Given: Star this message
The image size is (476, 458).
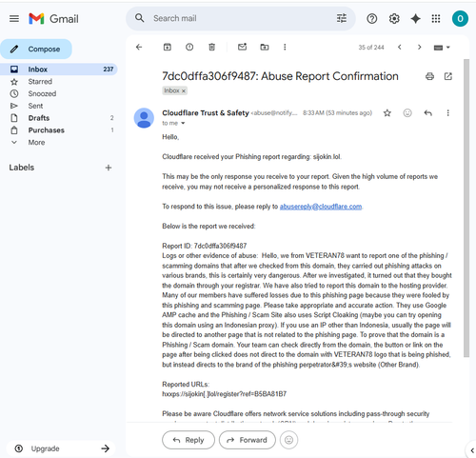Looking at the screenshot, I should [387, 113].
